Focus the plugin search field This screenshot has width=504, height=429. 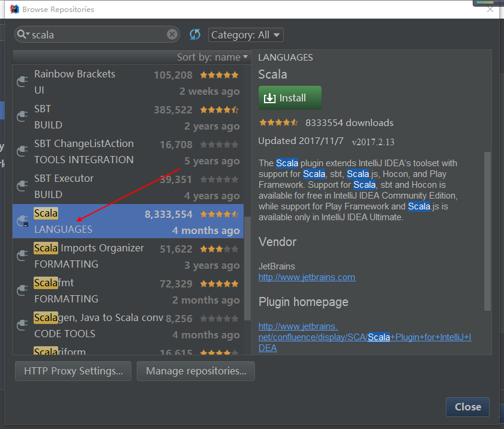click(98, 34)
